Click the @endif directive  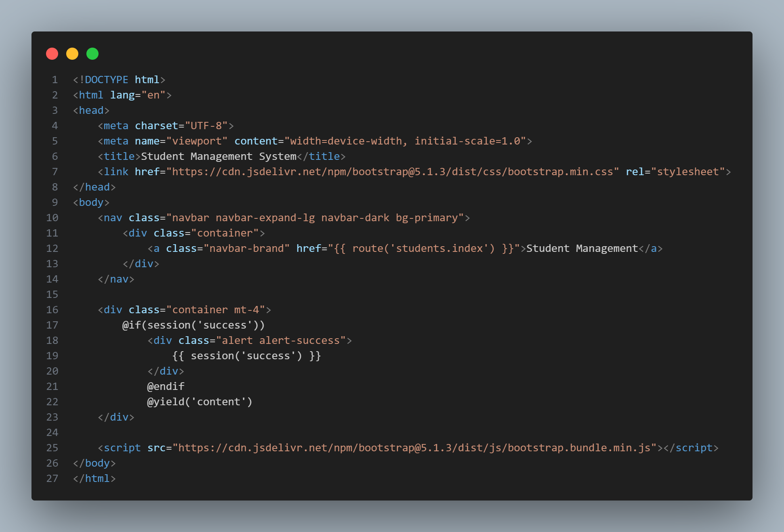point(166,387)
